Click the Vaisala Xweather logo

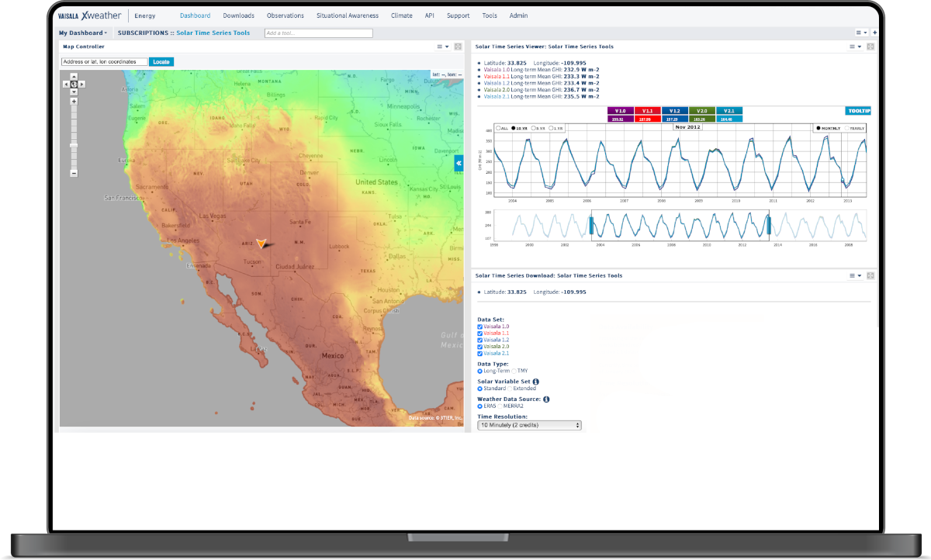point(89,16)
